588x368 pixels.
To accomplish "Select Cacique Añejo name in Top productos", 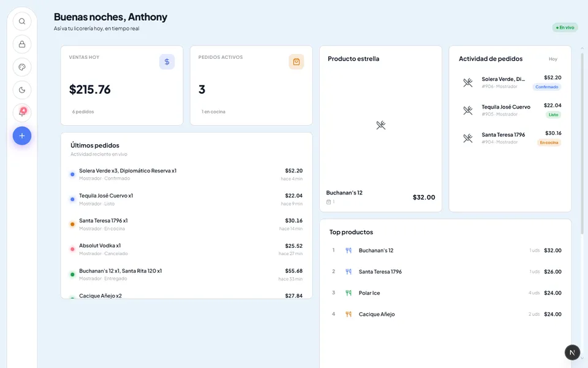I will click(x=377, y=314).
